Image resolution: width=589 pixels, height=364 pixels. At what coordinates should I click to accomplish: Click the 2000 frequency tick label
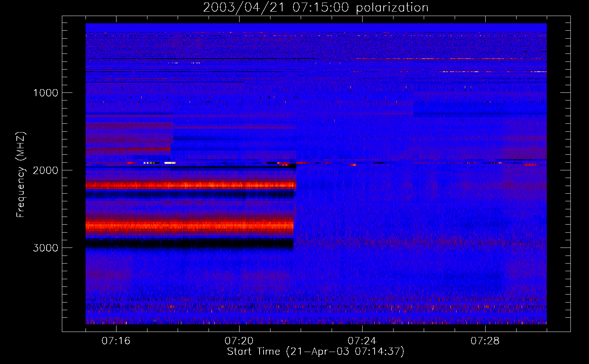(46, 170)
